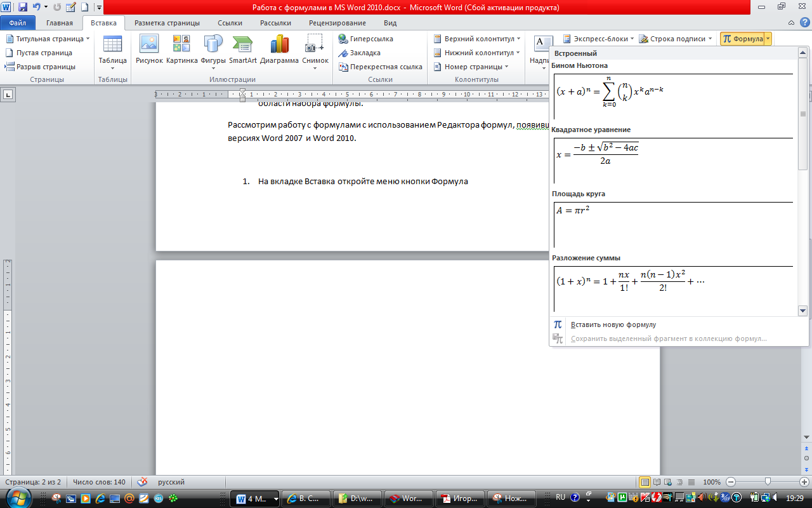Screen dimensions: 812x508
Task: Open the SmartArt graphic tool
Action: point(242,50)
